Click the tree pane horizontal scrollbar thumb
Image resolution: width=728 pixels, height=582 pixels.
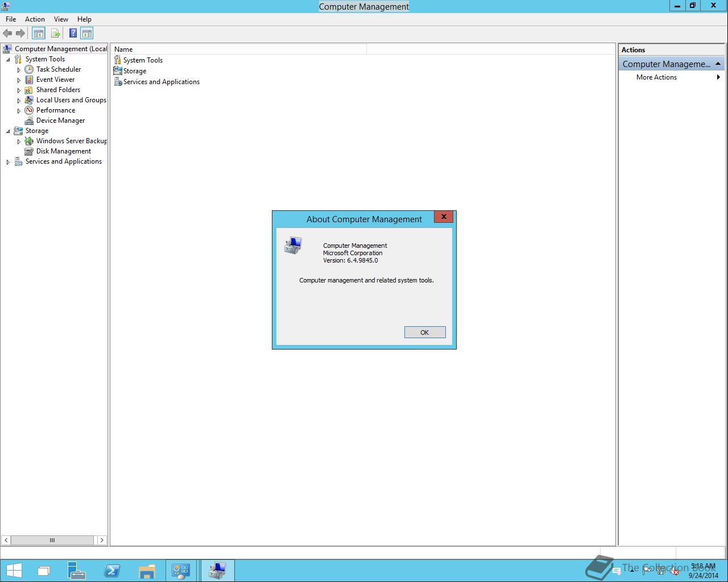point(52,540)
